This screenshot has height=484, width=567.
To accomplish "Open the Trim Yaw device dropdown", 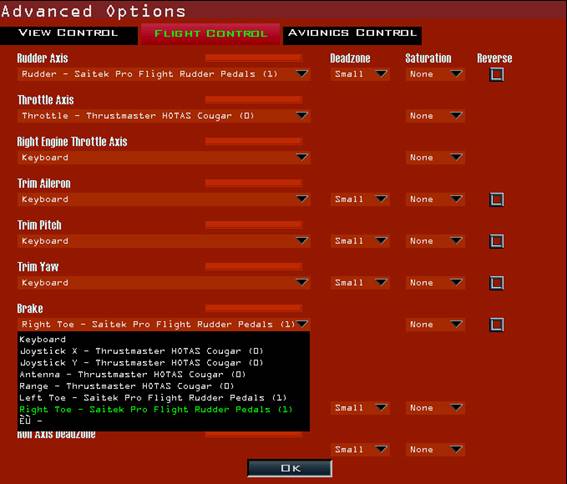I will pyautogui.click(x=163, y=283).
